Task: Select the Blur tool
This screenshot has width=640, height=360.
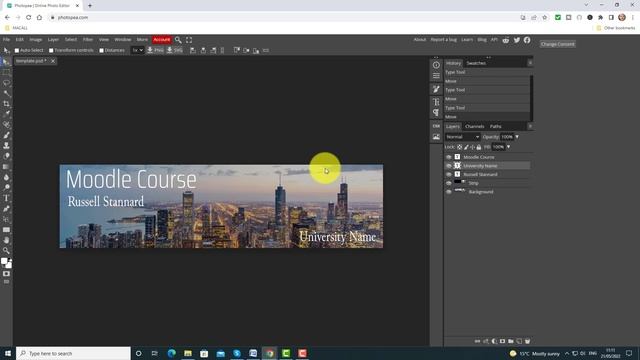Action: click(6, 177)
